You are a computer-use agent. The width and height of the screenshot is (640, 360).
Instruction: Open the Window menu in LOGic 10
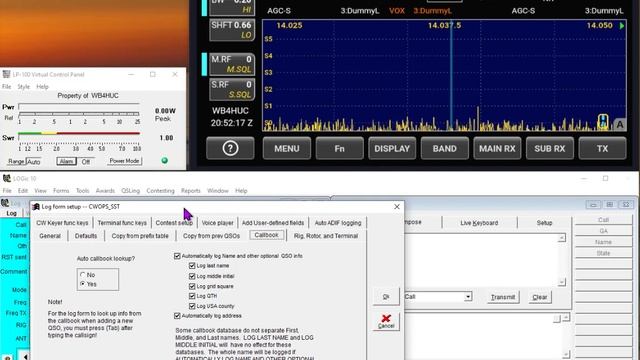click(218, 191)
